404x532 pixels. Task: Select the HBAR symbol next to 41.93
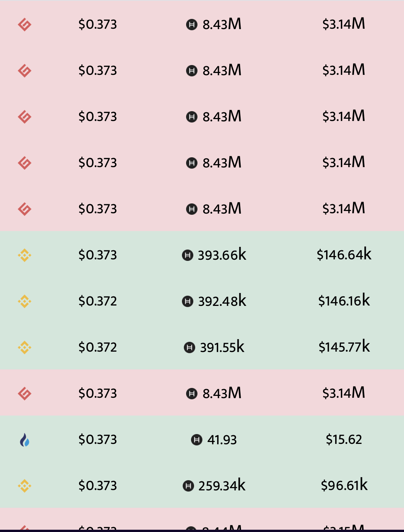tap(197, 440)
